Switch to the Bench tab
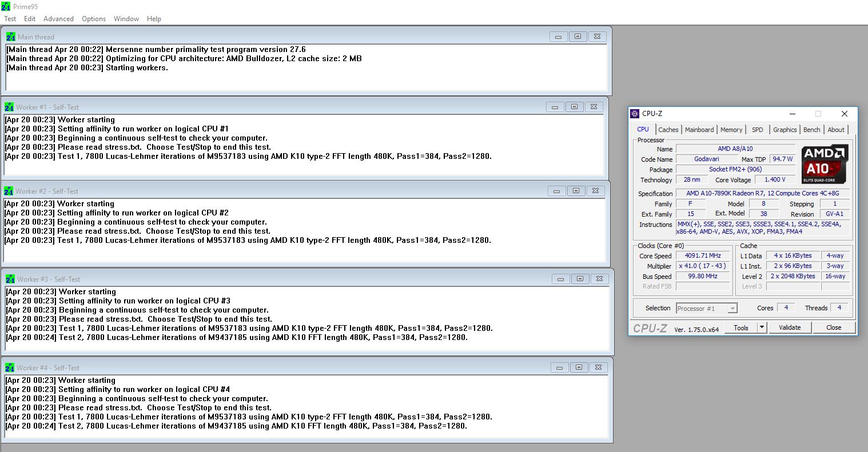Image resolution: width=868 pixels, height=452 pixels. [x=812, y=130]
